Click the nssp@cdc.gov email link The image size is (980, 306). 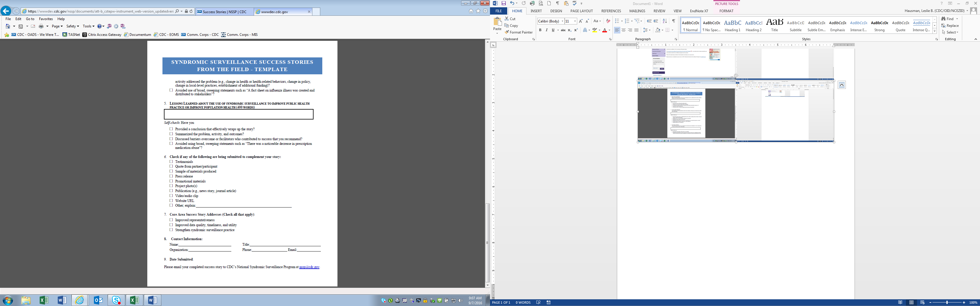[x=309, y=267]
